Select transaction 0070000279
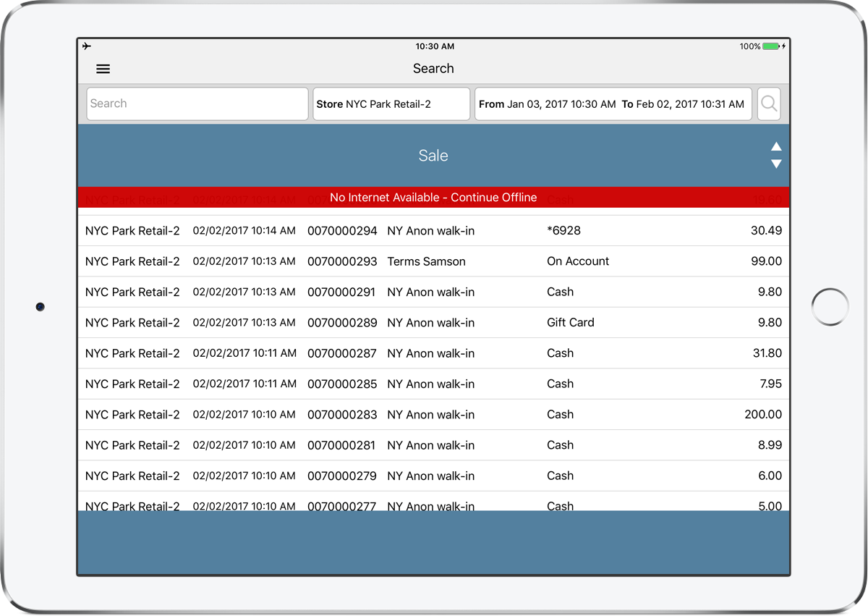The width and height of the screenshot is (868, 616). [433, 476]
